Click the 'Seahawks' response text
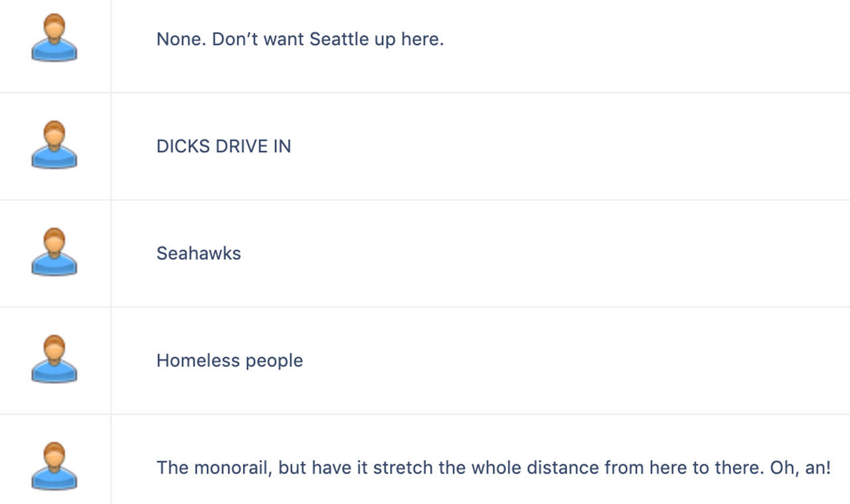The width and height of the screenshot is (850, 504). pos(199,253)
